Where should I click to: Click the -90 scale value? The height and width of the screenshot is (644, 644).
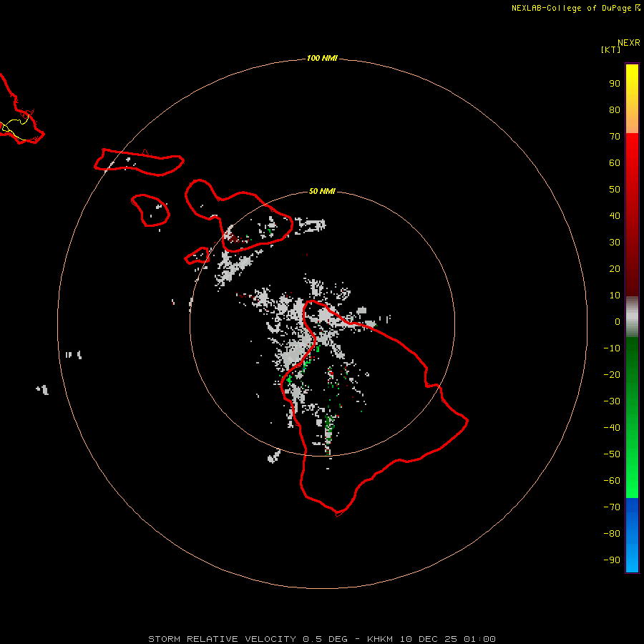point(612,560)
